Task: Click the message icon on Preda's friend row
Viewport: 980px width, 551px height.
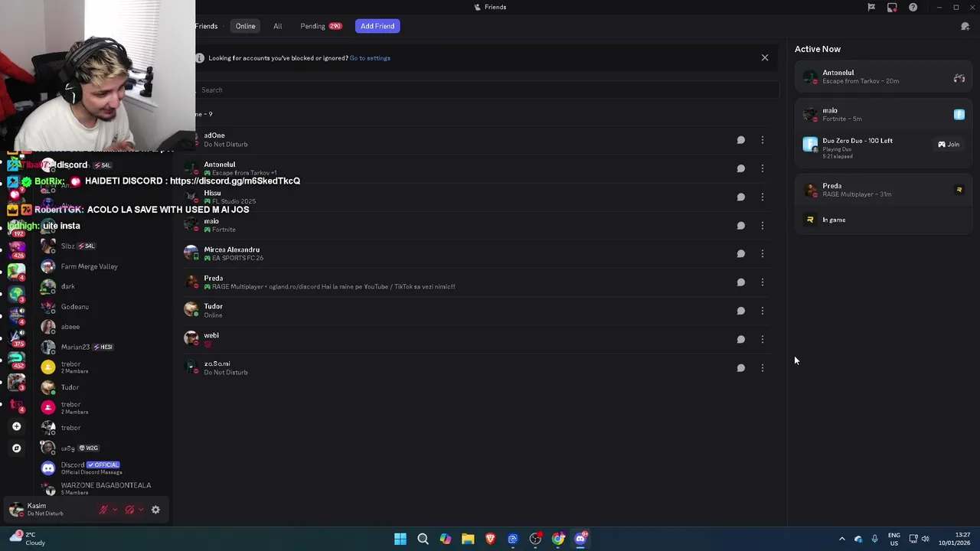Action: click(740, 282)
